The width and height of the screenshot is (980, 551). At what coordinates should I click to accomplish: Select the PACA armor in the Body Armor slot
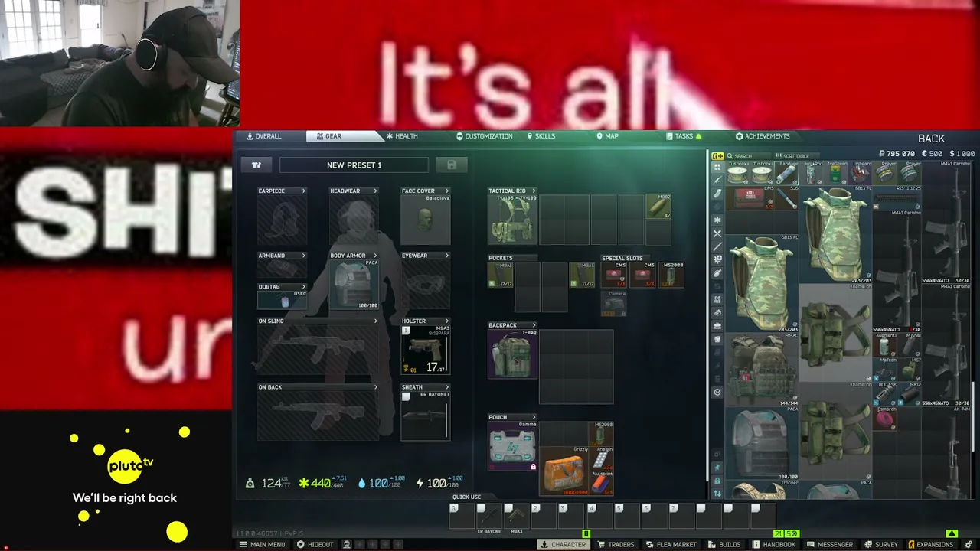(x=354, y=284)
